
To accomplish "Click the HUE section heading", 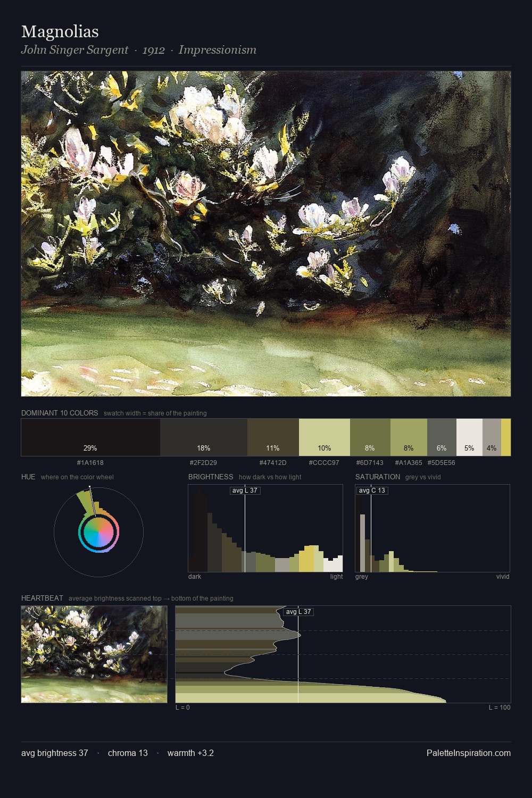I will pyautogui.click(x=28, y=477).
